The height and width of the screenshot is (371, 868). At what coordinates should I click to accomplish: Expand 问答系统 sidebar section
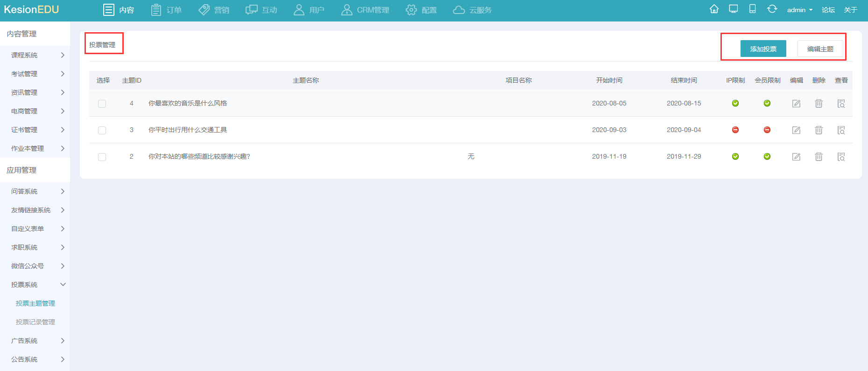[35, 191]
